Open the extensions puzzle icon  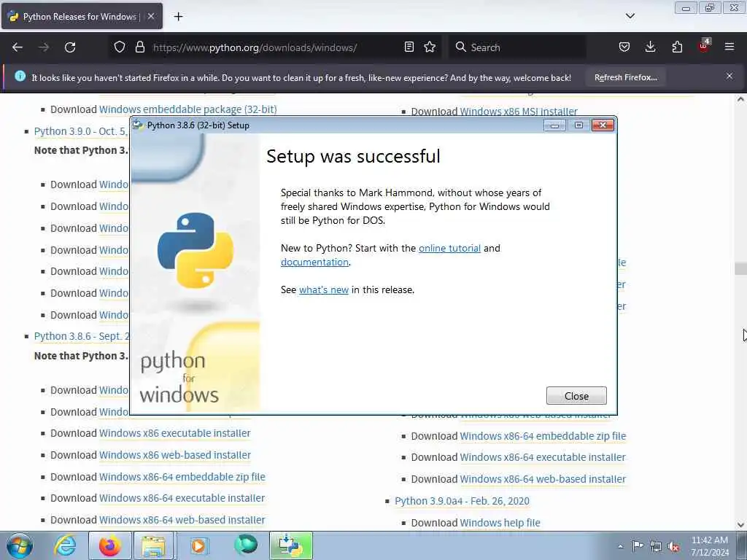677,47
